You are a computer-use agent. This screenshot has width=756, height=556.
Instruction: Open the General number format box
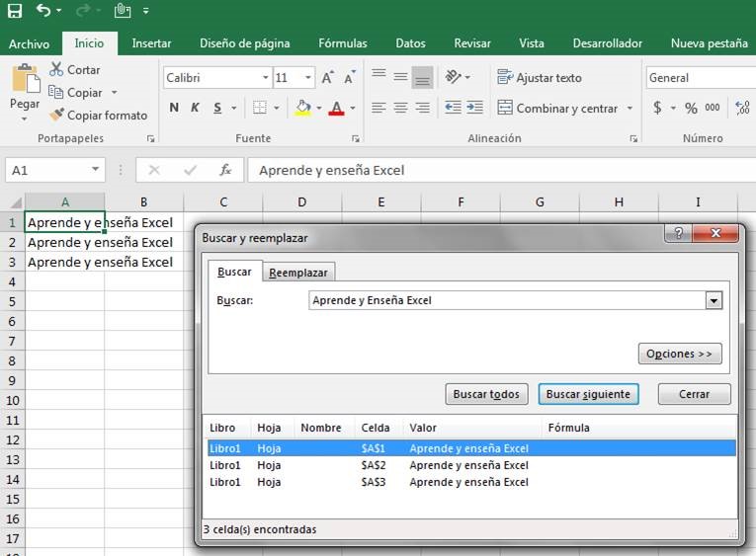pos(701,78)
